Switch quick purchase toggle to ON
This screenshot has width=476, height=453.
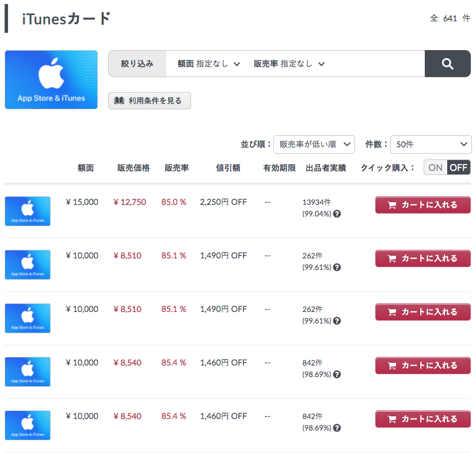tap(435, 168)
